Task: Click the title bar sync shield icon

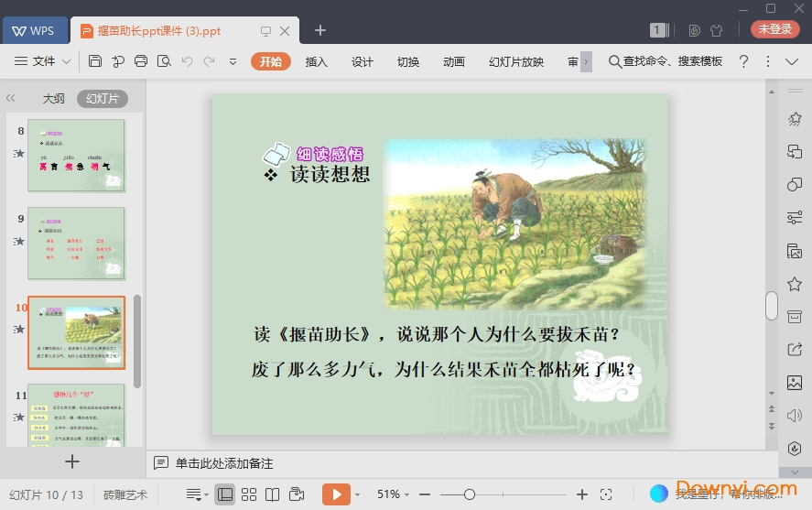Action: 695,30
